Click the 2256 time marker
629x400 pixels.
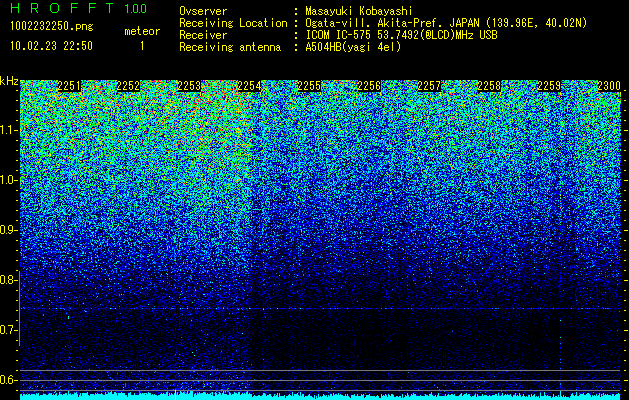pos(369,86)
